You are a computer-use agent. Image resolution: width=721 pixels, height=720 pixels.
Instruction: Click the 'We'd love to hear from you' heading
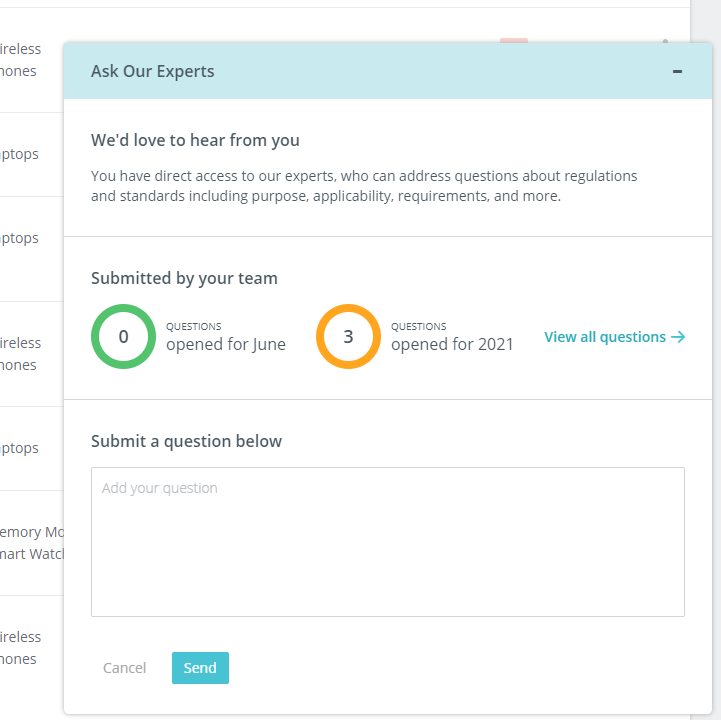point(195,140)
